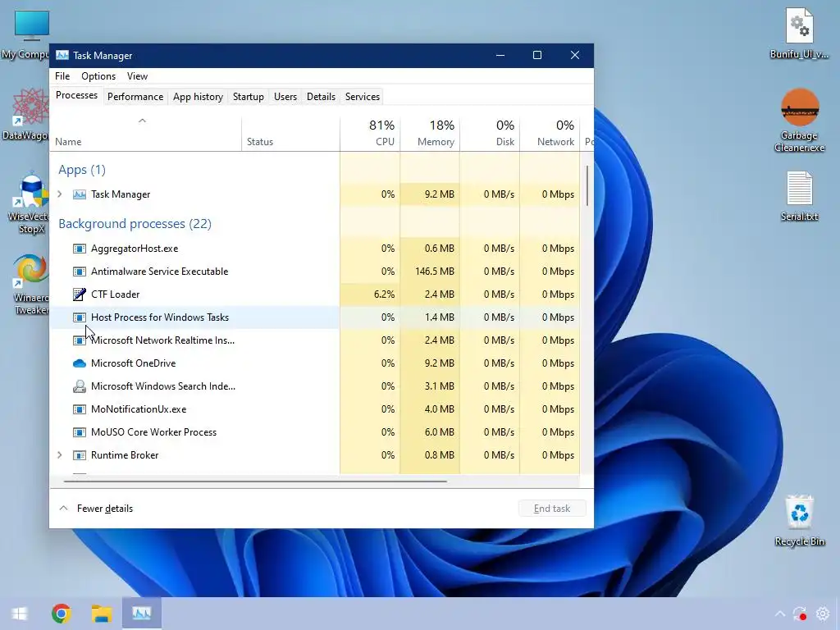Switch to the App history tab
The width and height of the screenshot is (840, 630).
pos(198,97)
